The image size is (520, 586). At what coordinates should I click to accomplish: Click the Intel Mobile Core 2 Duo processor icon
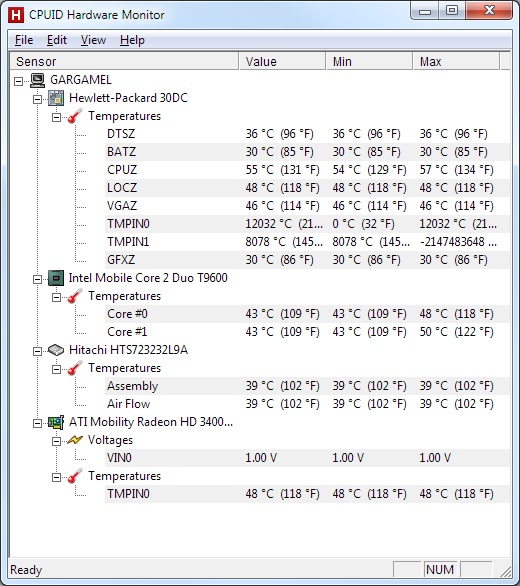(x=56, y=278)
